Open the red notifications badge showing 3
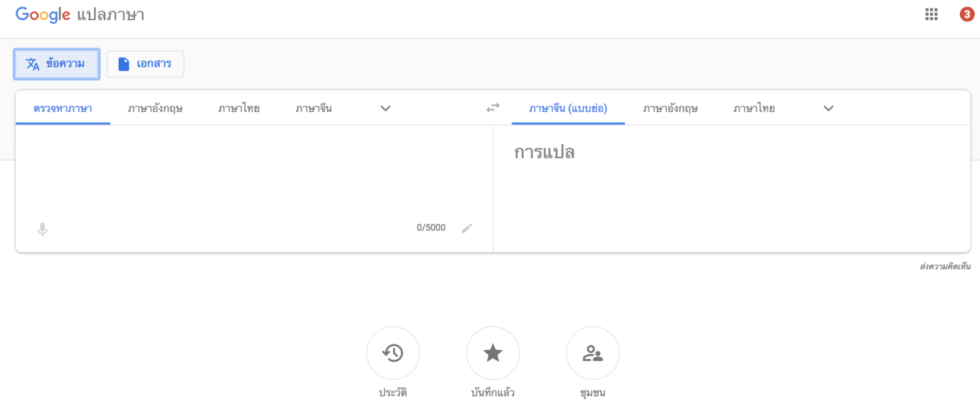Viewport: 980px width, 409px height. [x=967, y=14]
